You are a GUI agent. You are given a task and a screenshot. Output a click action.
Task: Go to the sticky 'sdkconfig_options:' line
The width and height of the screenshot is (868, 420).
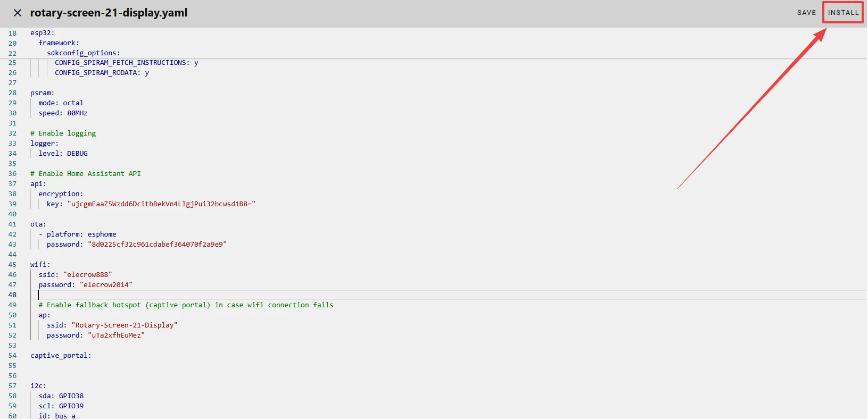pyautogui.click(x=83, y=53)
